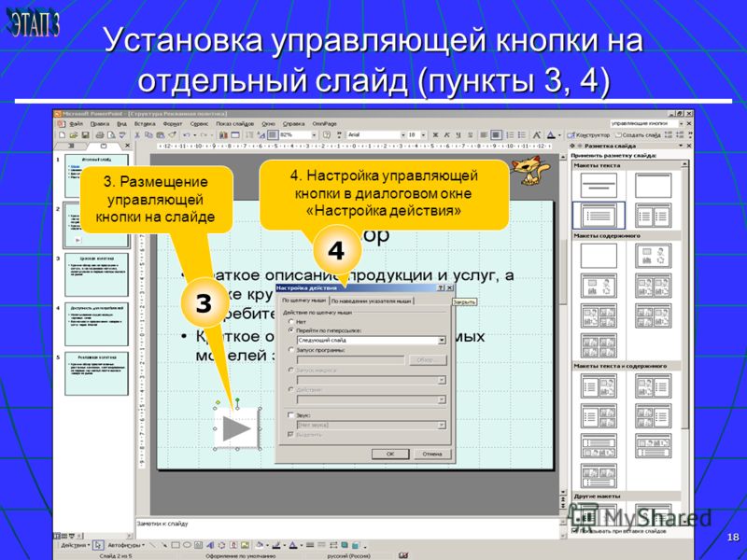The image size is (747, 560).
Task: Select the Oval drawing tool
Action: [187, 545]
